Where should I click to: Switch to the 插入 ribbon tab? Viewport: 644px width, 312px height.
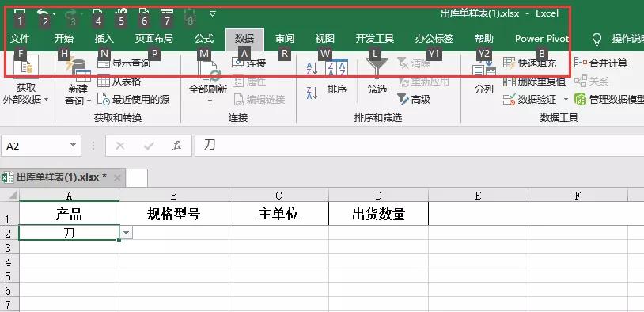(104, 39)
